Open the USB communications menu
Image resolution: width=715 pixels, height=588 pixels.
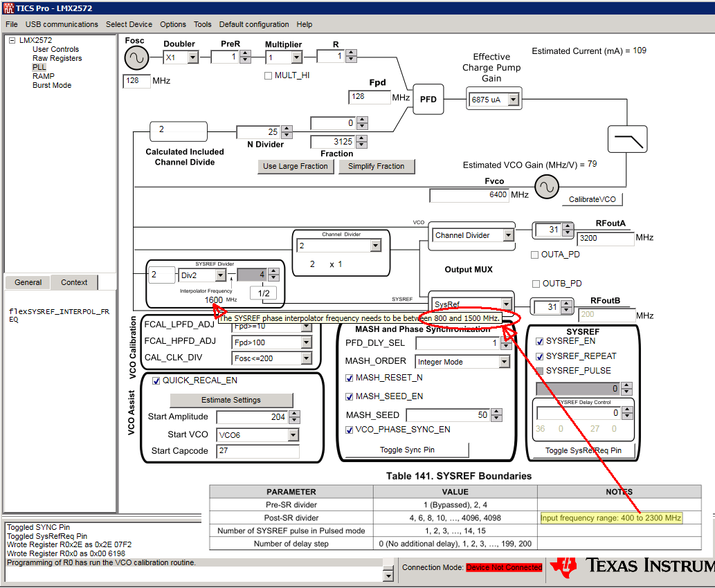tap(62, 24)
